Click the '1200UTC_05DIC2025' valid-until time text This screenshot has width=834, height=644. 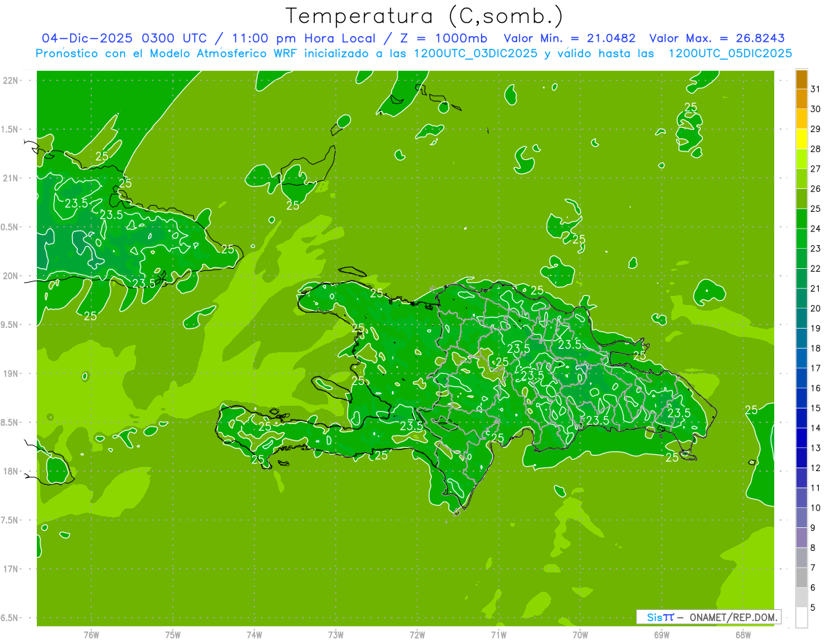[730, 53]
